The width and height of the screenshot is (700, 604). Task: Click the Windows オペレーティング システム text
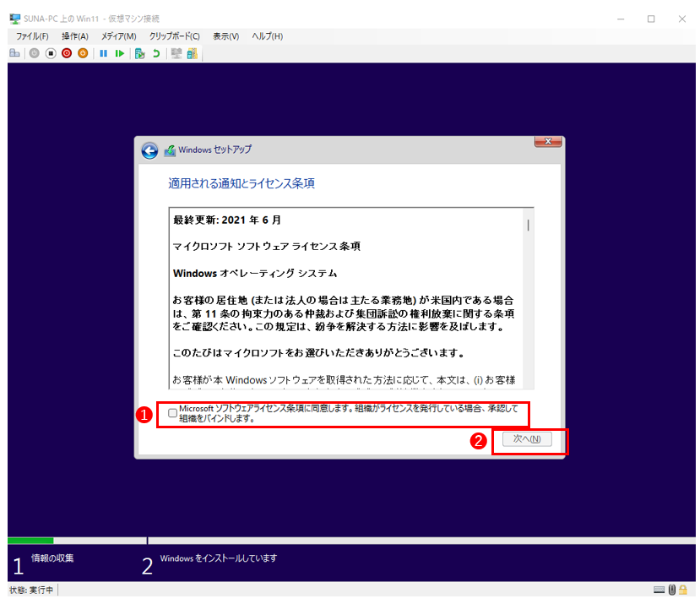pyautogui.click(x=255, y=274)
